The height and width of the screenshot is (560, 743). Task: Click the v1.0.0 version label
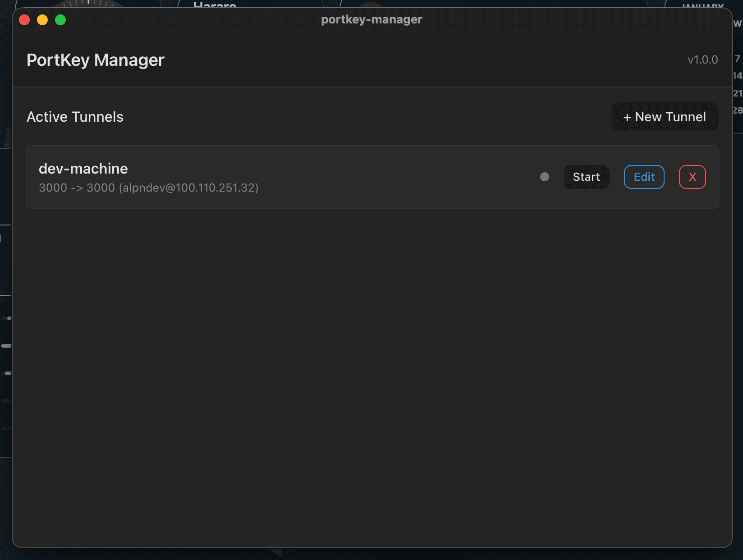click(x=702, y=60)
